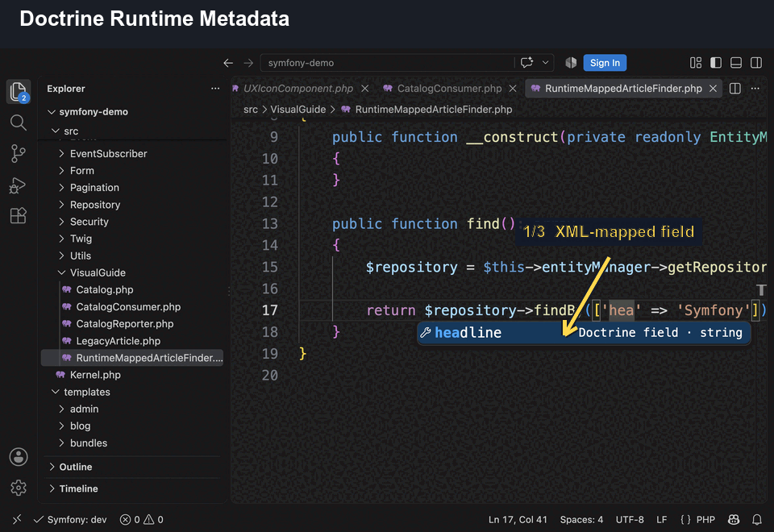Click Symfony: dev status bar item

[70, 519]
